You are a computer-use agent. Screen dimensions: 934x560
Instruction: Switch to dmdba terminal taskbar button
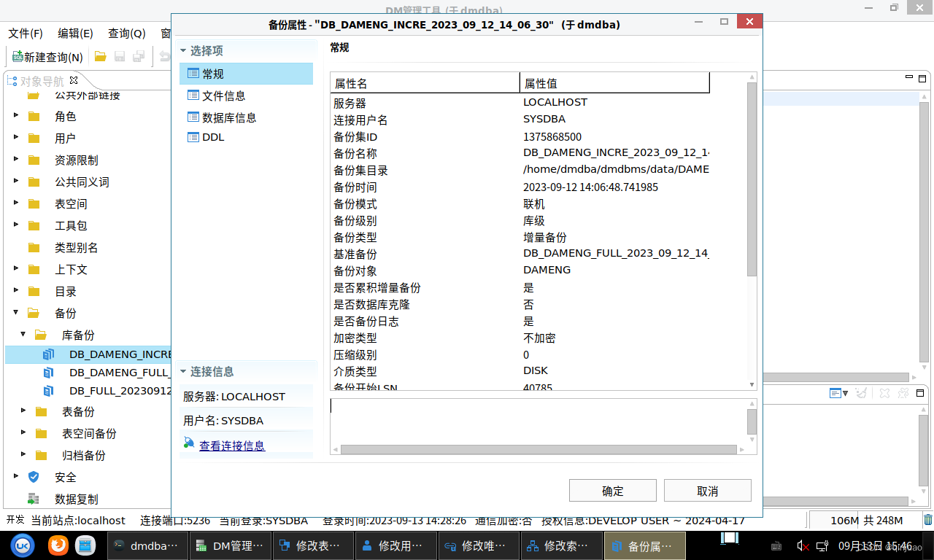pos(148,545)
